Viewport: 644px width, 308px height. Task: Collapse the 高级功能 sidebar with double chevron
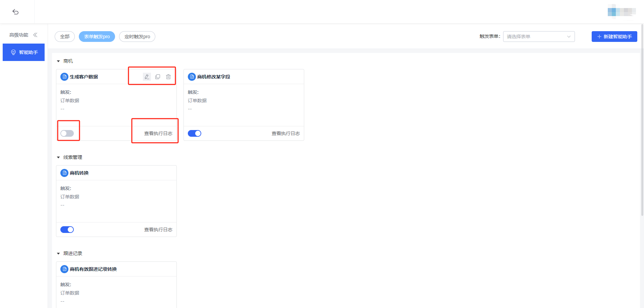point(35,35)
